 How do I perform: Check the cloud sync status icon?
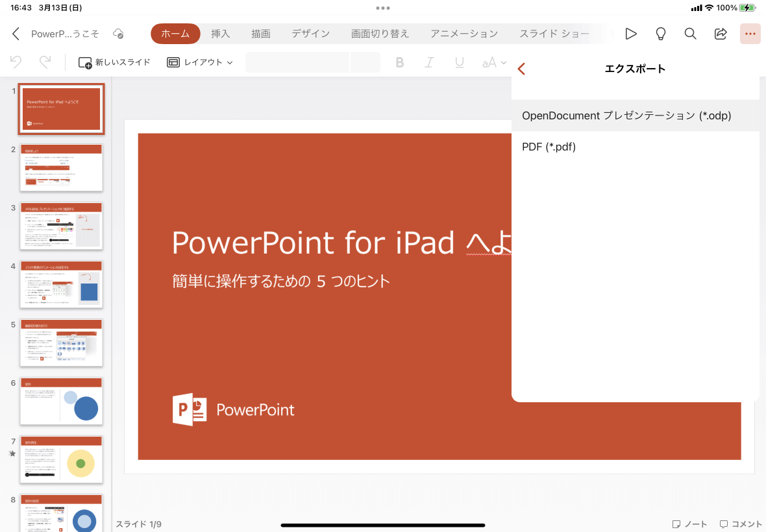tap(118, 34)
